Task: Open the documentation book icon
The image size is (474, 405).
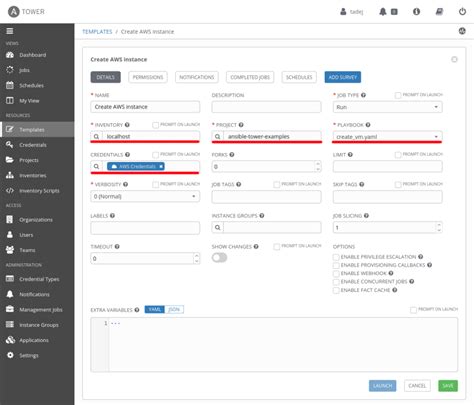Action: click(x=439, y=12)
